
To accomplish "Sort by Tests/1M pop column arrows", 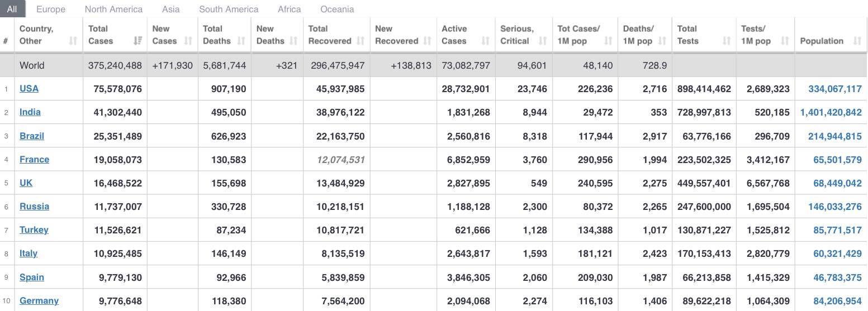I will (x=785, y=41).
